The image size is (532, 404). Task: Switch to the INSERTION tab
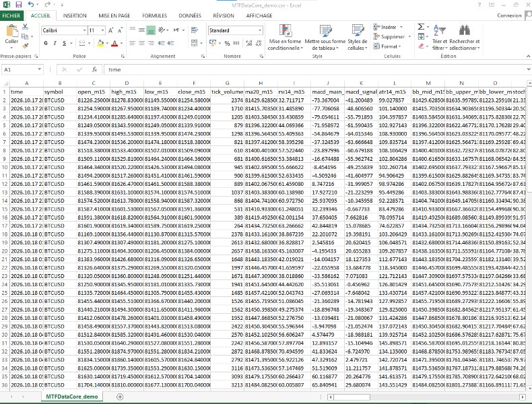75,15
